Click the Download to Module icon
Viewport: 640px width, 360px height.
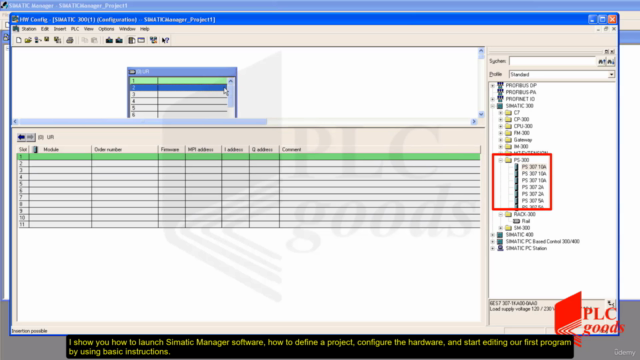pos(109,40)
